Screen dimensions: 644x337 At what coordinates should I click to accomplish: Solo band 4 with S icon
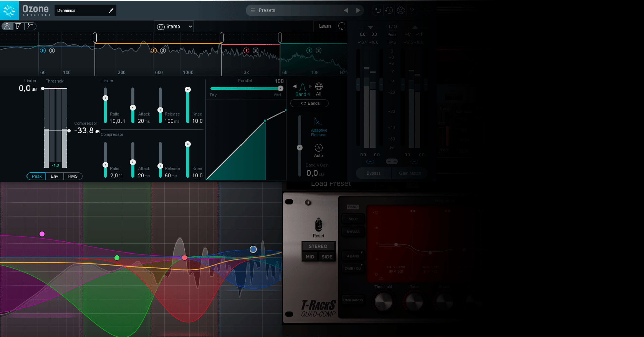coord(319,50)
